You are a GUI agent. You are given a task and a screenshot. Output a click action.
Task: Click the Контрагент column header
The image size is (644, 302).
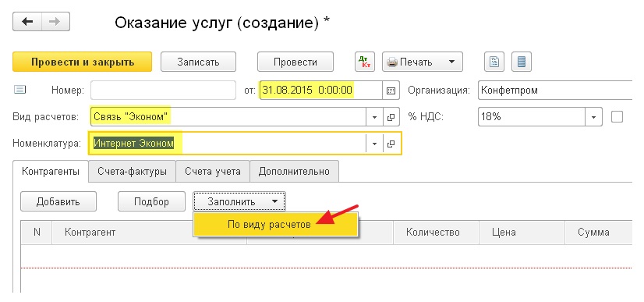click(149, 232)
